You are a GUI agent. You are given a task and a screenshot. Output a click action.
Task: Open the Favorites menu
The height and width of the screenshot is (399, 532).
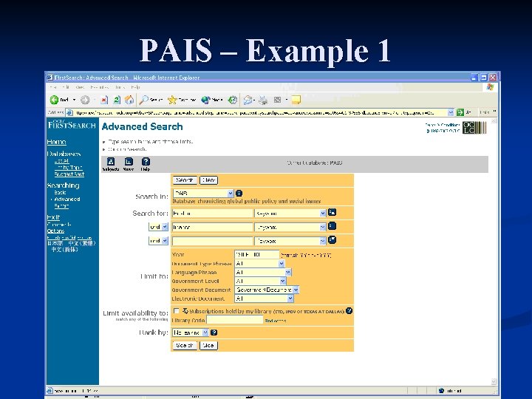[x=100, y=87]
